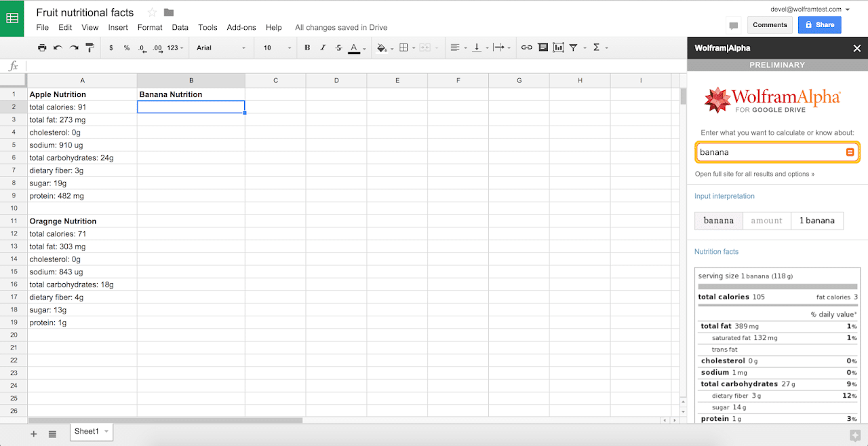This screenshot has width=868, height=446.
Task: Apply strikethrough formatting
Action: click(338, 48)
